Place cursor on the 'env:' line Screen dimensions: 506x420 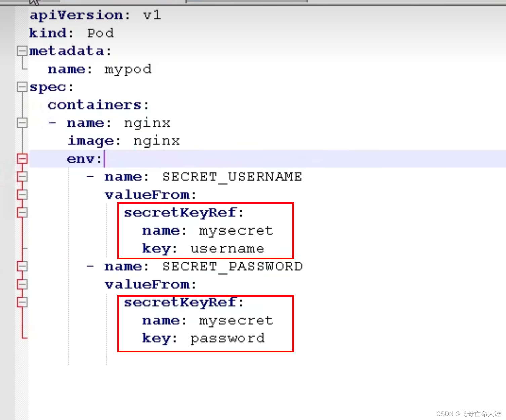click(x=267, y=159)
